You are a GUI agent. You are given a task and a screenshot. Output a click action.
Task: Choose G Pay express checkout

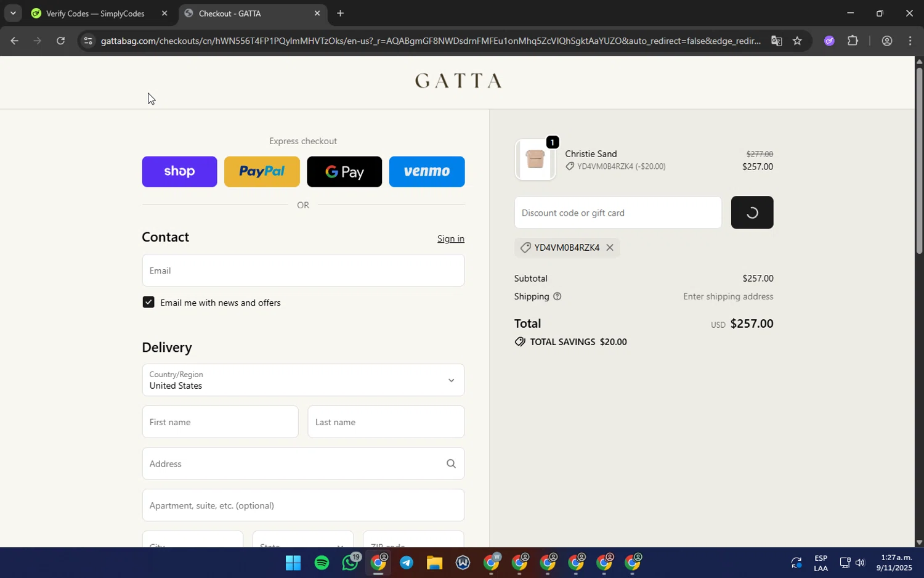coord(344,172)
